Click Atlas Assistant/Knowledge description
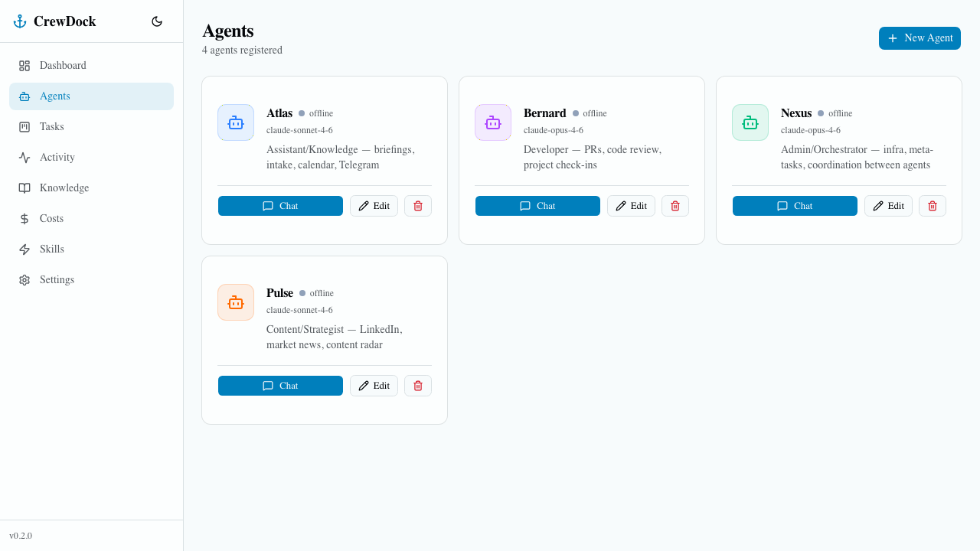This screenshot has width=980, height=551. 341,157
